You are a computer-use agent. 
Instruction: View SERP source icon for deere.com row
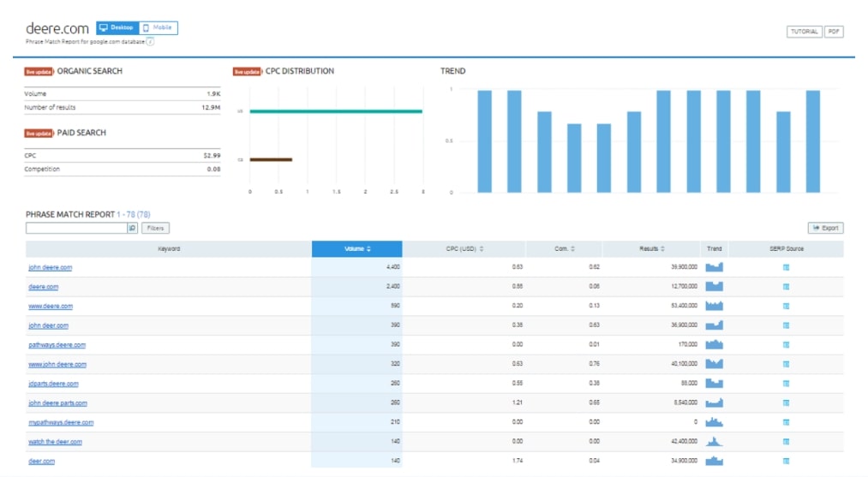tap(786, 287)
